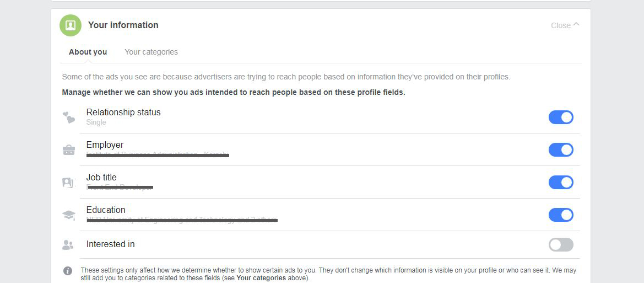The width and height of the screenshot is (644, 283).
Task: Switch to the Your categories tab
Action: (x=151, y=52)
